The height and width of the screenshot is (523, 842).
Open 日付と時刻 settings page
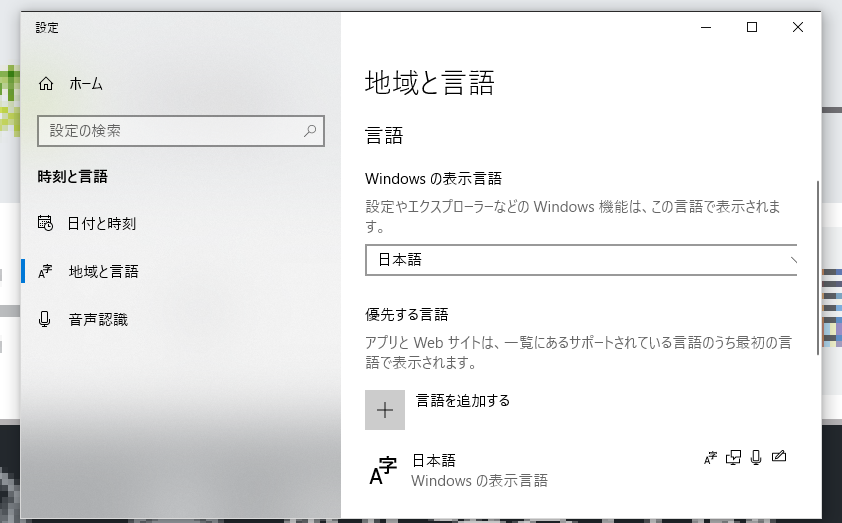102,223
